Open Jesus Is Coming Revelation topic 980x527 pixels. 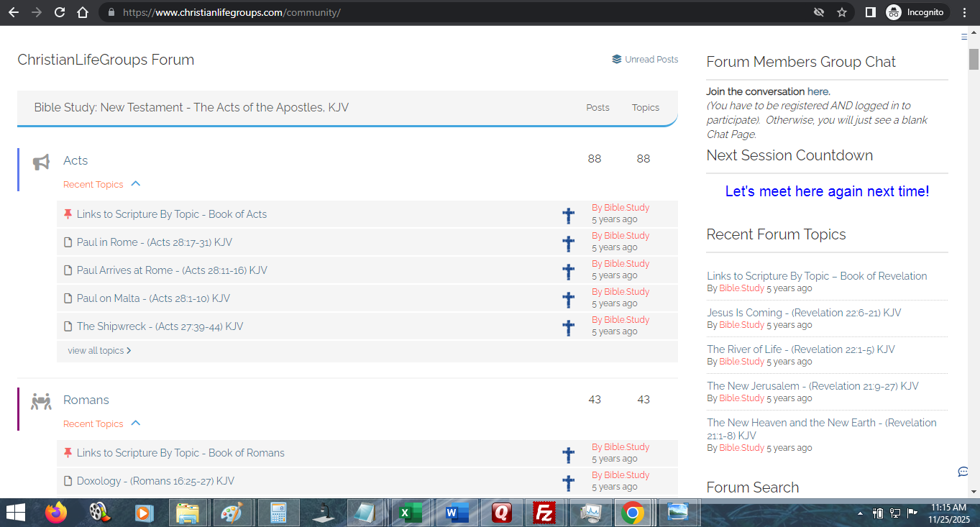(803, 313)
